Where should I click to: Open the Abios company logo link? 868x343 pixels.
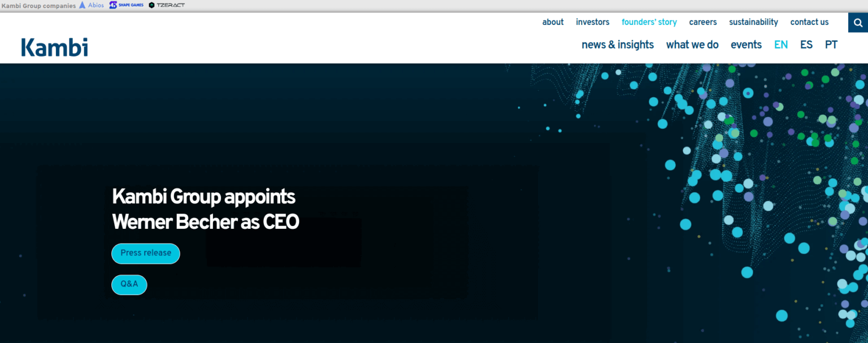pos(92,5)
